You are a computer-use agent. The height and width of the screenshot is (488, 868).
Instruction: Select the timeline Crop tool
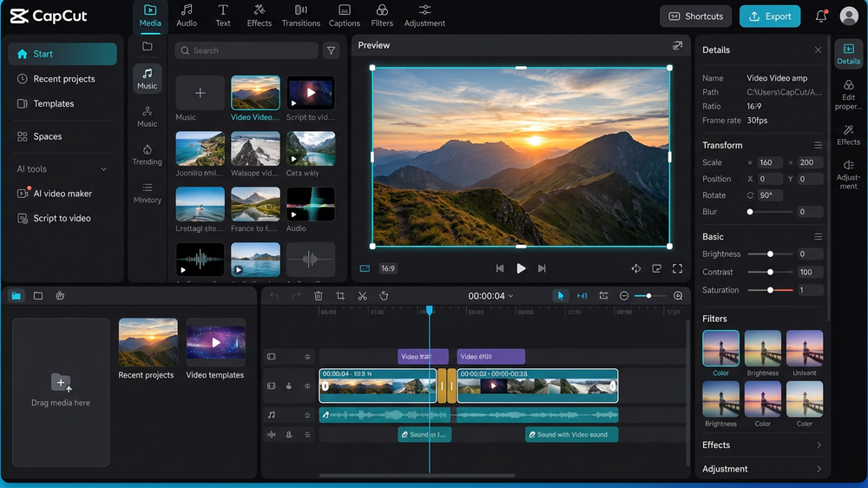tap(340, 296)
